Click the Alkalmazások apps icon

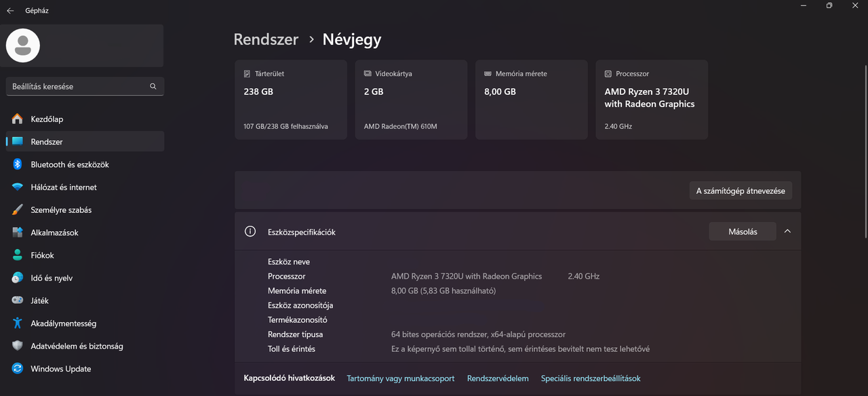pyautogui.click(x=18, y=233)
